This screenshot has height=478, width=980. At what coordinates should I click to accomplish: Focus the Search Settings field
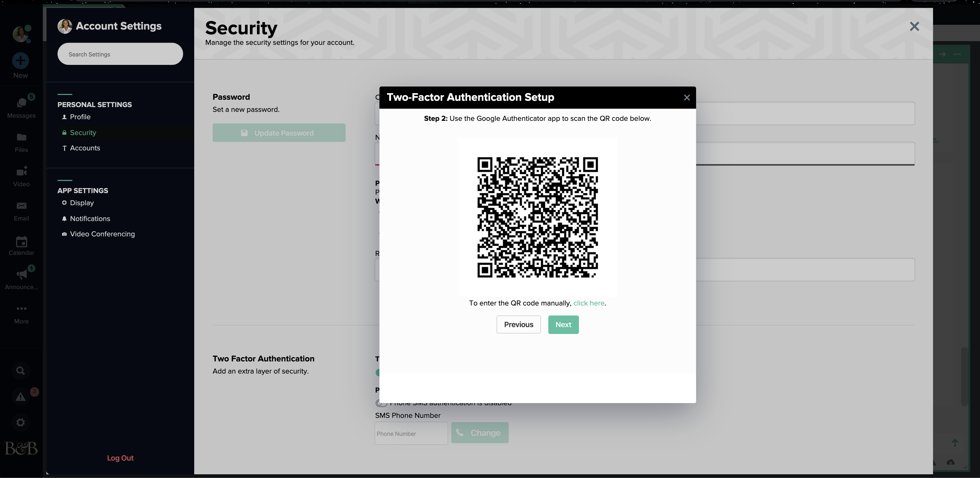click(x=120, y=54)
